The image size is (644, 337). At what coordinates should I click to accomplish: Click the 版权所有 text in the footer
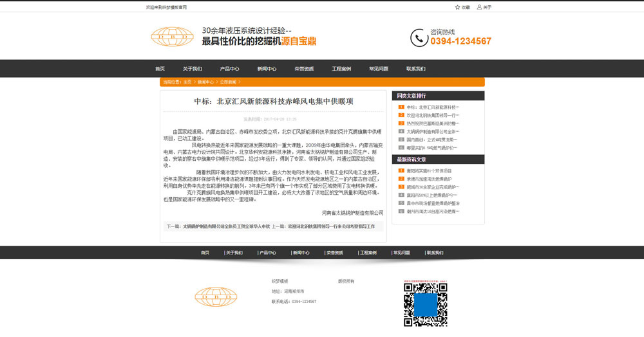346,281
